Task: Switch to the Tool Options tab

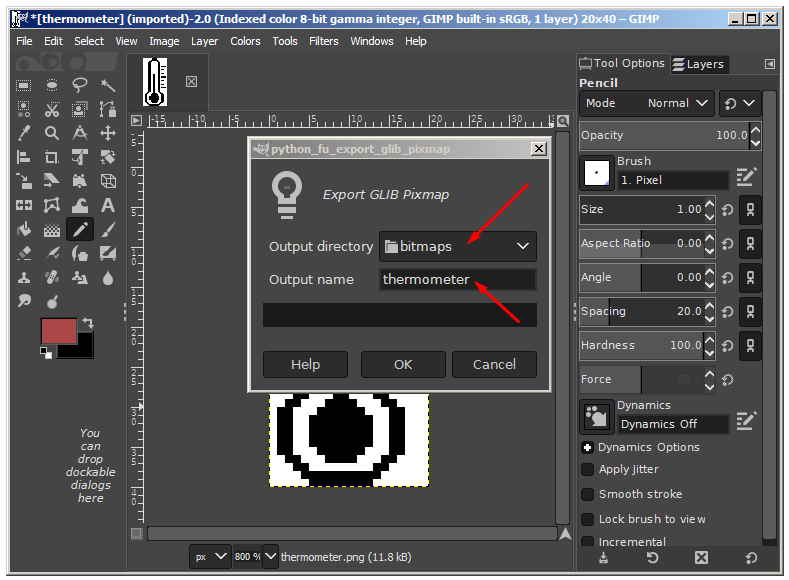Action: [622, 63]
